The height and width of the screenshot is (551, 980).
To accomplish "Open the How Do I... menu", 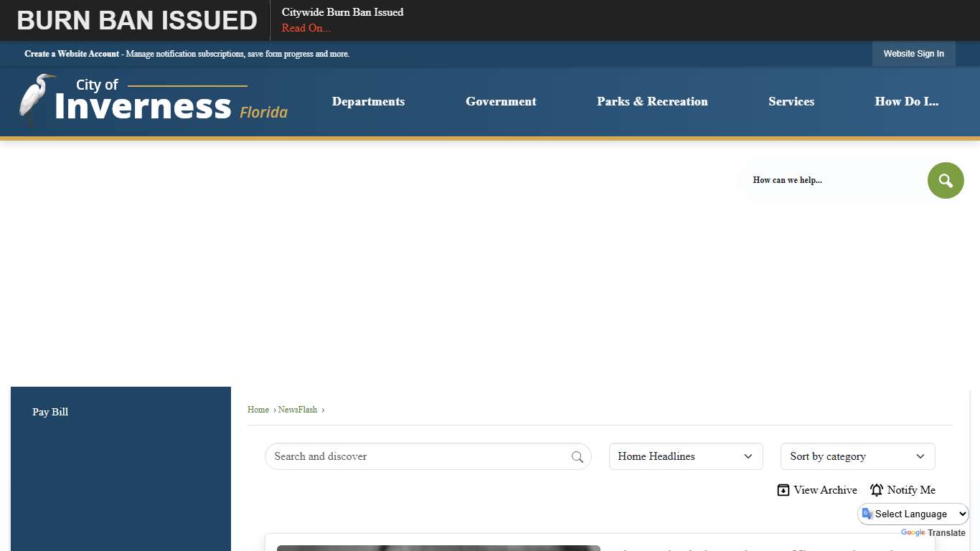I will tap(906, 101).
